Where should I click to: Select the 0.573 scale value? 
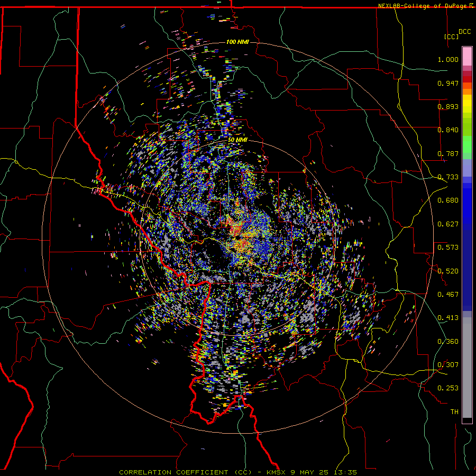[x=448, y=248]
